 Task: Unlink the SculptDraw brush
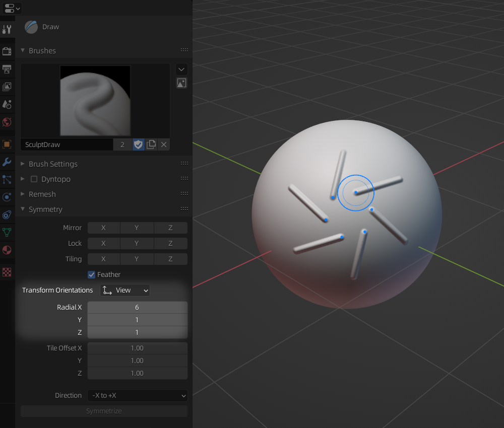pyautogui.click(x=164, y=145)
